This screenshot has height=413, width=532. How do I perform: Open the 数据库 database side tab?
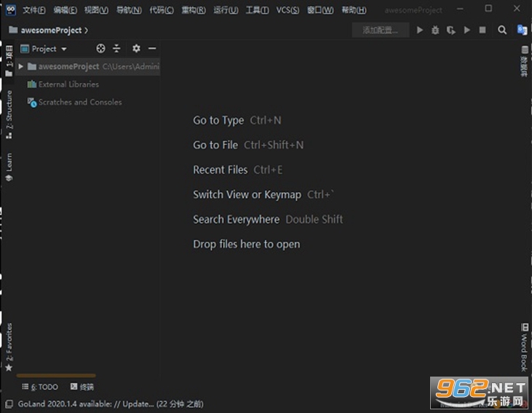coord(524,61)
